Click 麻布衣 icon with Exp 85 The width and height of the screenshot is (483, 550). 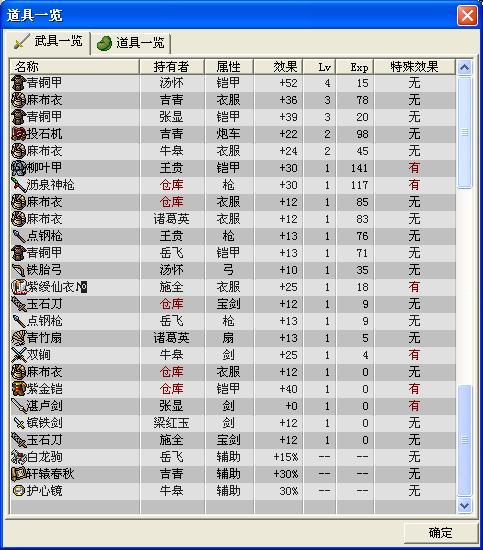(19, 202)
